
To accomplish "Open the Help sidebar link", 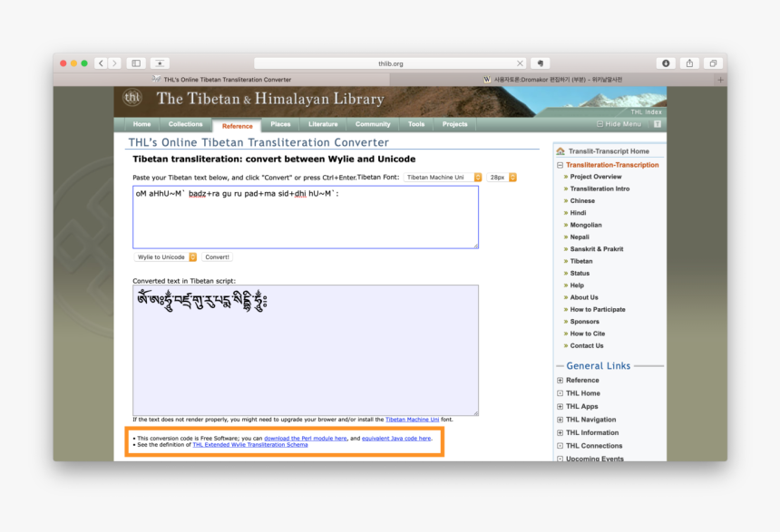I will point(577,285).
